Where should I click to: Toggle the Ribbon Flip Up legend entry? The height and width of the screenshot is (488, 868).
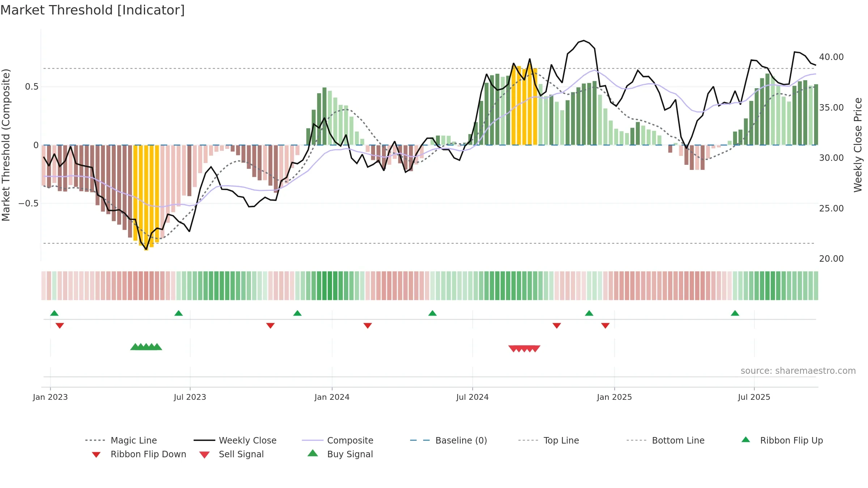[x=782, y=440]
